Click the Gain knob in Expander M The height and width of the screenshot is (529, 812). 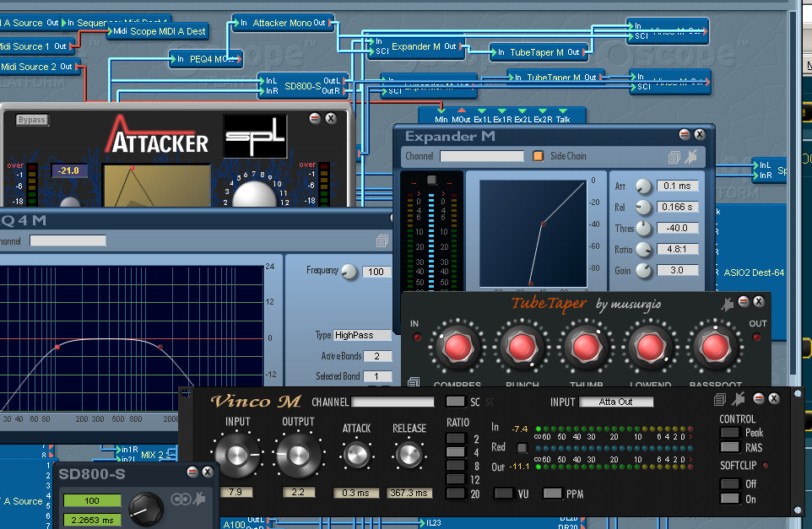tap(643, 270)
